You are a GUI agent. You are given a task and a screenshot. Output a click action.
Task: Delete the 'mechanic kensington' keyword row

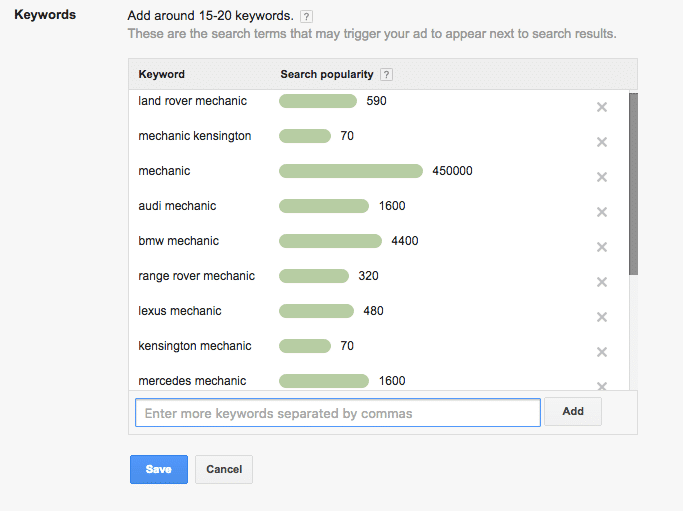point(602,142)
